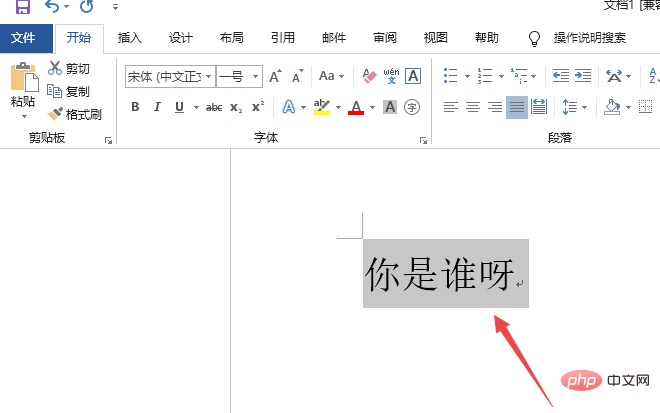660x413 pixels.
Task: Open the 剪贴板 pane launcher
Action: (109, 141)
